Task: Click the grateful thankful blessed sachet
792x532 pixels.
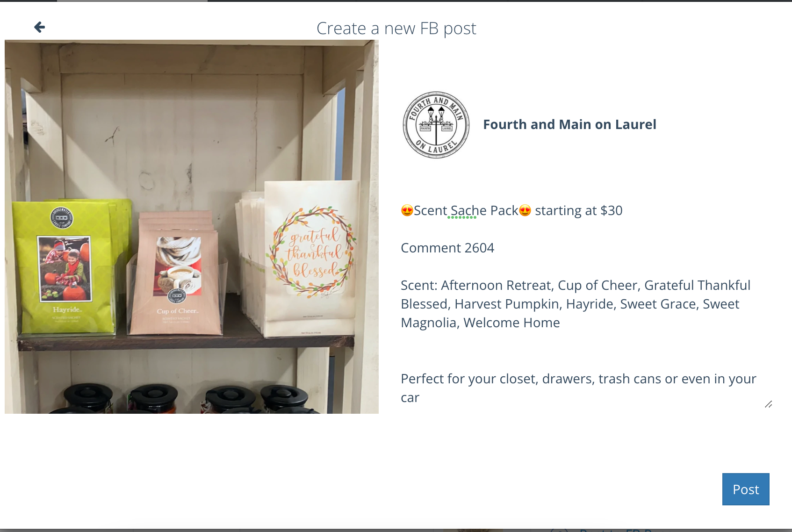Action: tap(311, 258)
